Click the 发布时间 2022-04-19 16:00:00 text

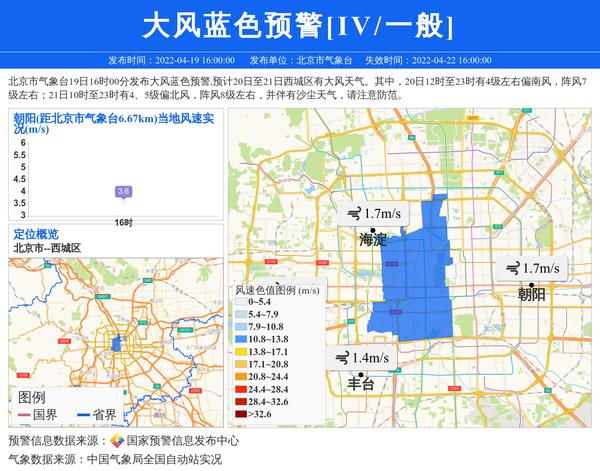171,60
